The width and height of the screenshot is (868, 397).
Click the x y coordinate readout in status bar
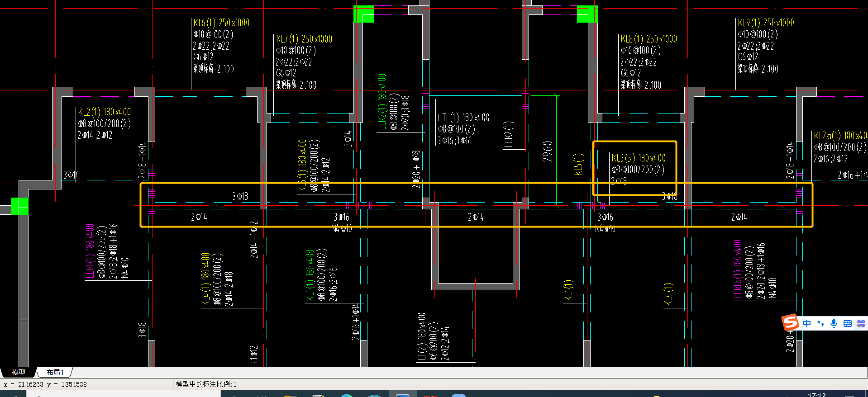point(45,384)
